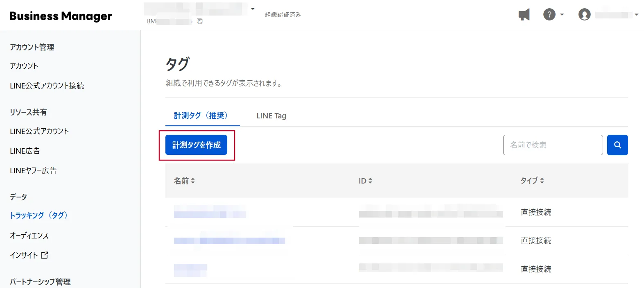Open the first tag name in the table
644x288 pixels.
(210, 212)
